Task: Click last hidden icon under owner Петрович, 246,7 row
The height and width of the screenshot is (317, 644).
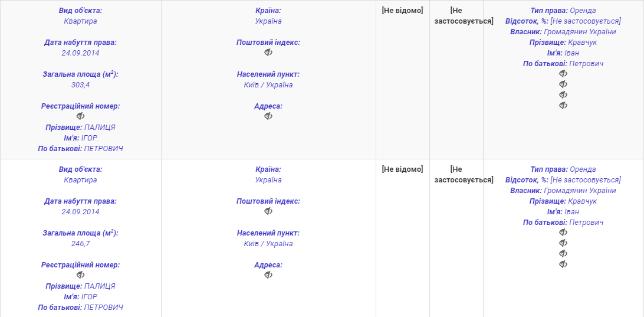Action: pyautogui.click(x=563, y=264)
